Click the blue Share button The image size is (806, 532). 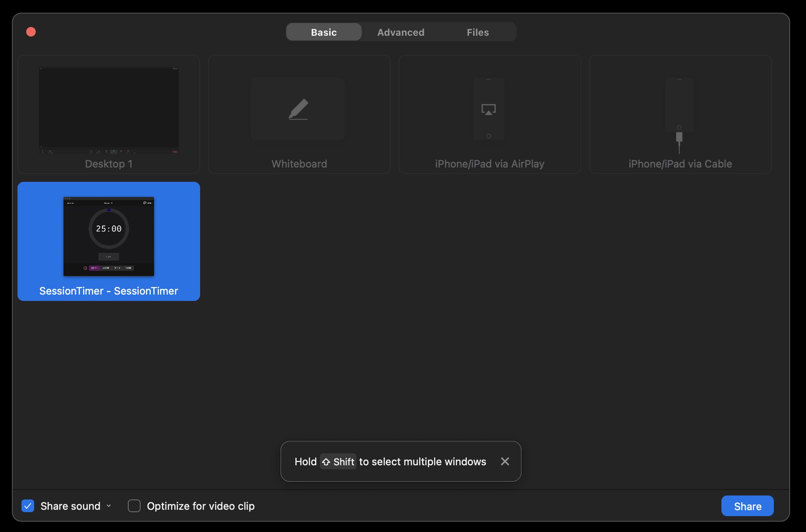tap(747, 506)
